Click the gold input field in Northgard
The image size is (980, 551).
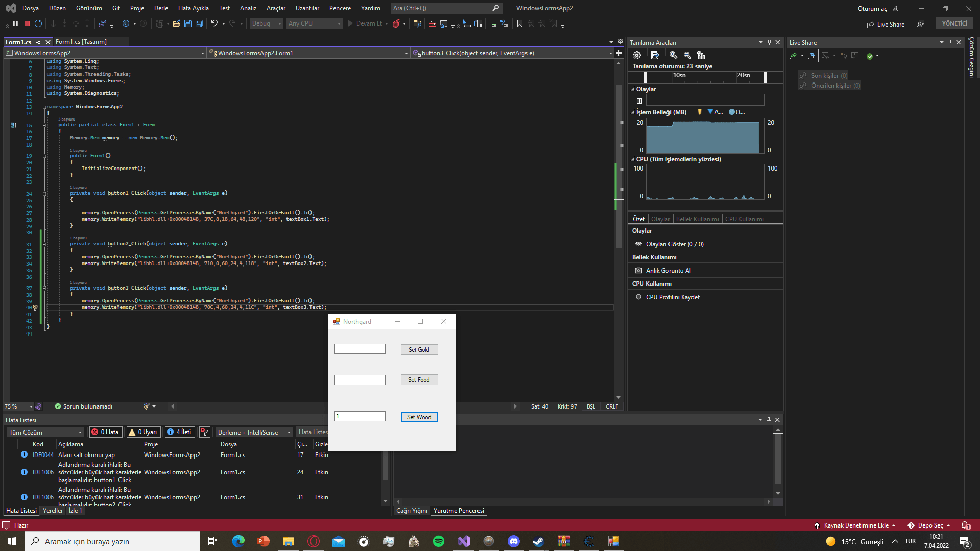tap(360, 349)
